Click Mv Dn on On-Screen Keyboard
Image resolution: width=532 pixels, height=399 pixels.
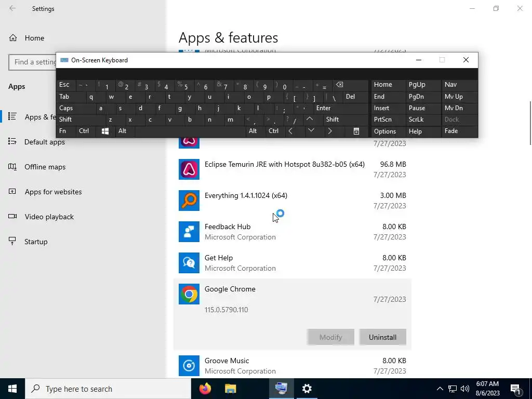click(459, 108)
